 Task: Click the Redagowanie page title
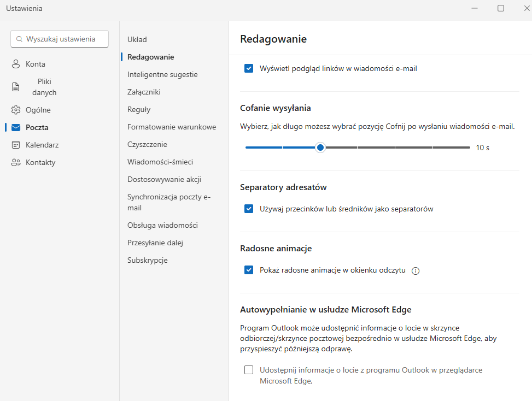[x=273, y=39]
